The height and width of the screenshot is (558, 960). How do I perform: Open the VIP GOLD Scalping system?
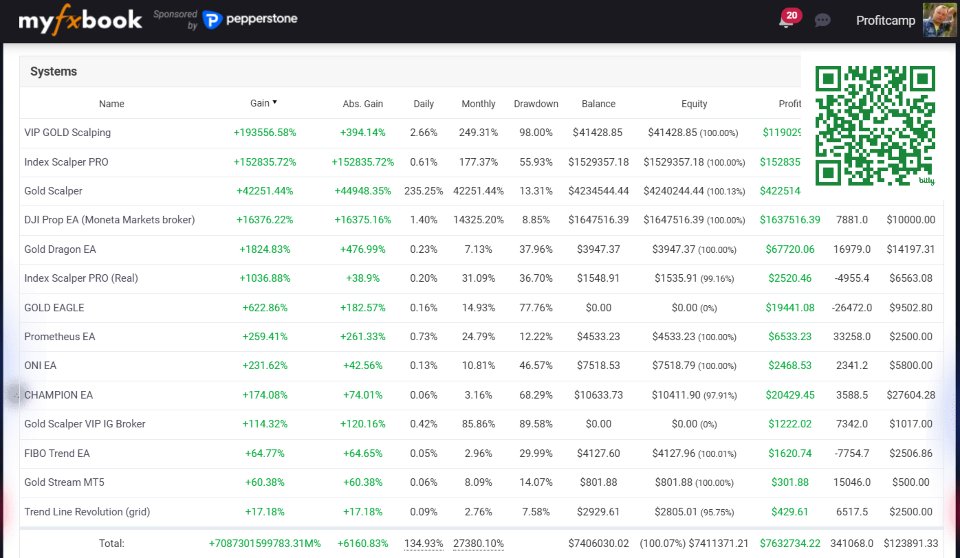pyautogui.click(x=68, y=133)
